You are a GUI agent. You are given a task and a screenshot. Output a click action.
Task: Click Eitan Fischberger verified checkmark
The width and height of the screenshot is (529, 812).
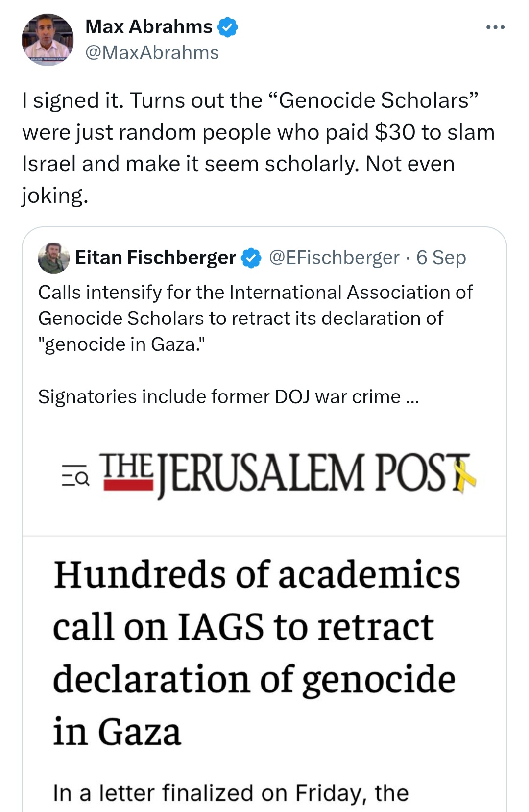tap(252, 258)
